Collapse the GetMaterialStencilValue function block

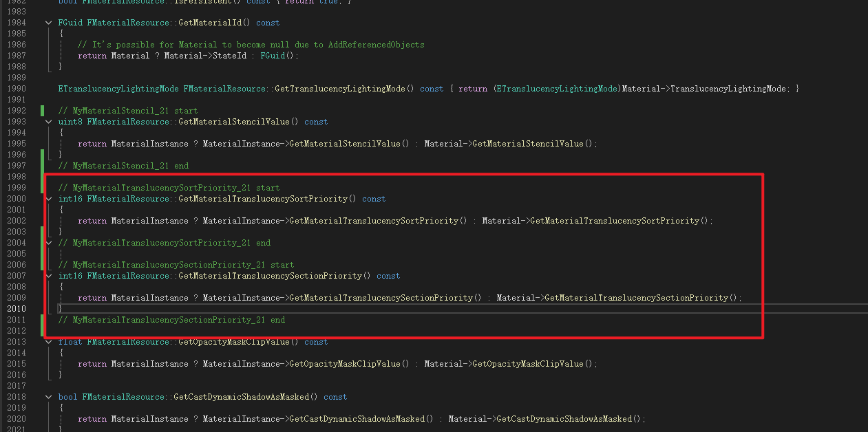pyautogui.click(x=48, y=122)
